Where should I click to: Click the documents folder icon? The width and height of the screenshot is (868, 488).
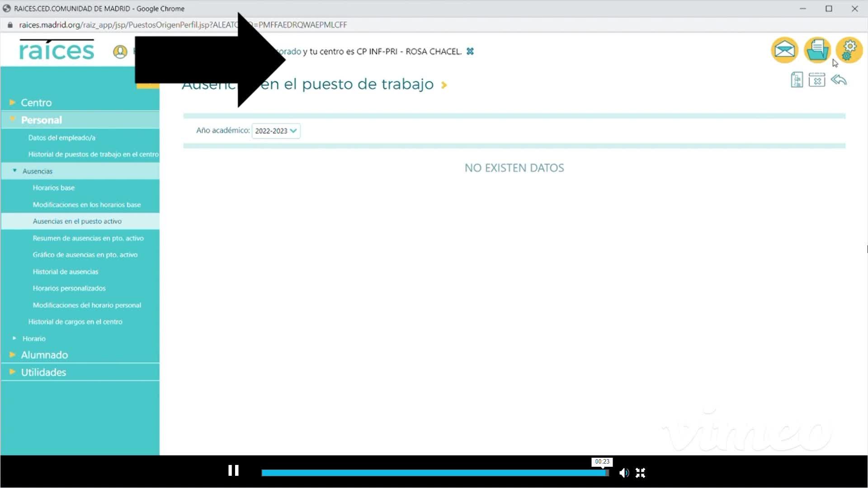[x=817, y=50]
